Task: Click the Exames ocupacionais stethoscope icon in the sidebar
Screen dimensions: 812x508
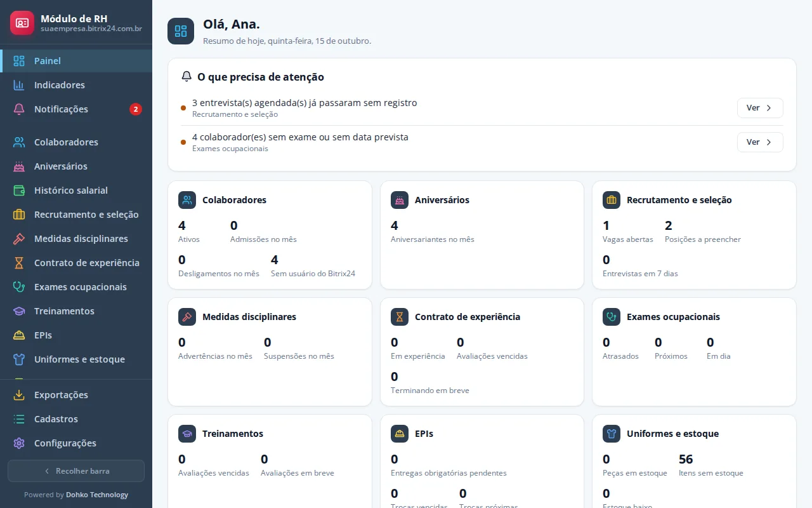Action: [19, 287]
